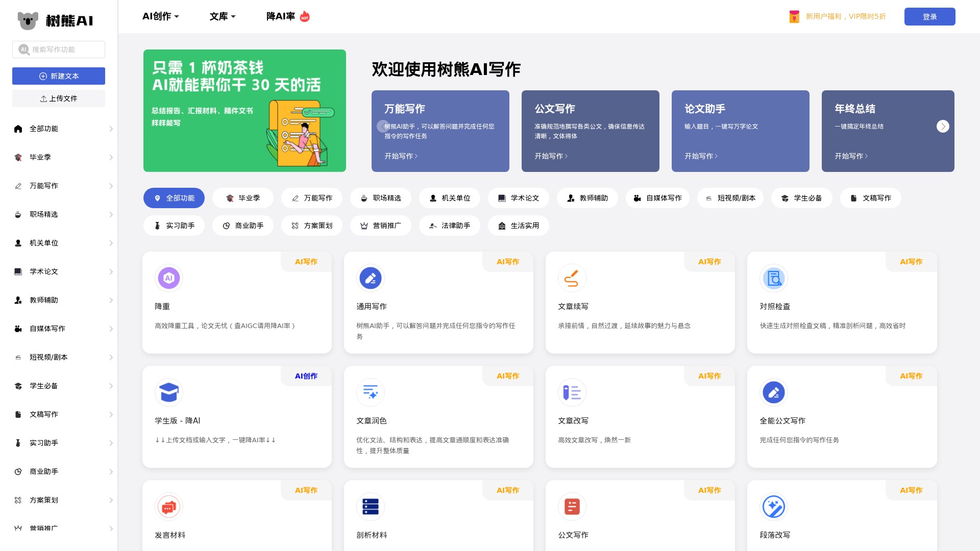Select the 职场精选 category tab
The width and height of the screenshot is (980, 551).
click(x=381, y=198)
